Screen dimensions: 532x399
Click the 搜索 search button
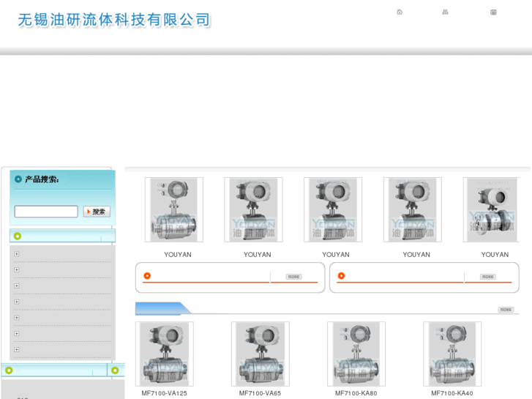click(x=97, y=212)
